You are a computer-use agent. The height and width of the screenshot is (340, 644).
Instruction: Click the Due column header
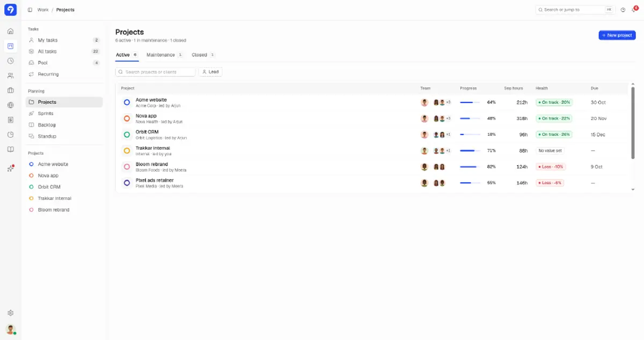point(594,88)
